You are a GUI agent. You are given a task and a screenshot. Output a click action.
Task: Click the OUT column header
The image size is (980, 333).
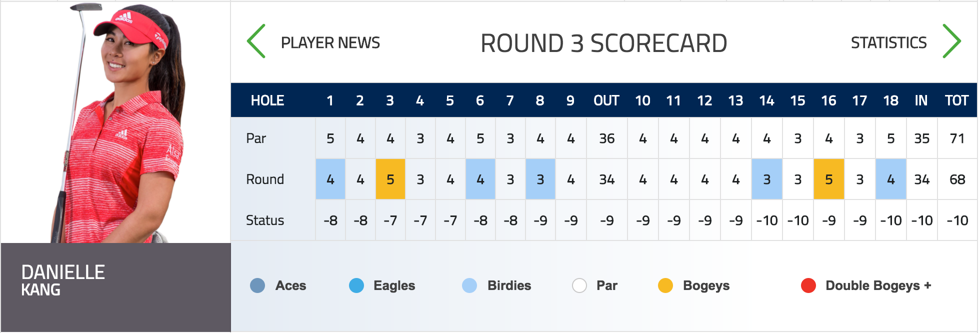pyautogui.click(x=606, y=100)
